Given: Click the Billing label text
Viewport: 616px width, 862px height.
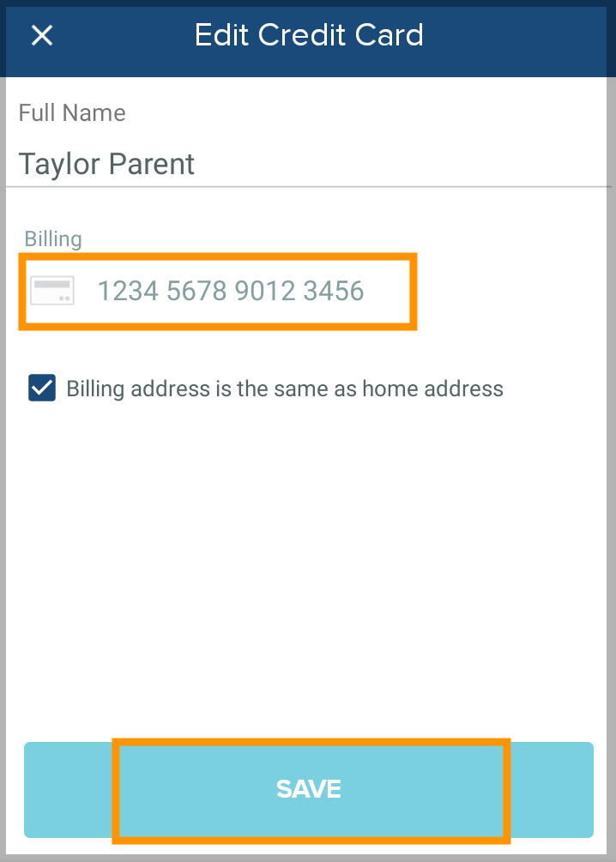Looking at the screenshot, I should (53, 239).
